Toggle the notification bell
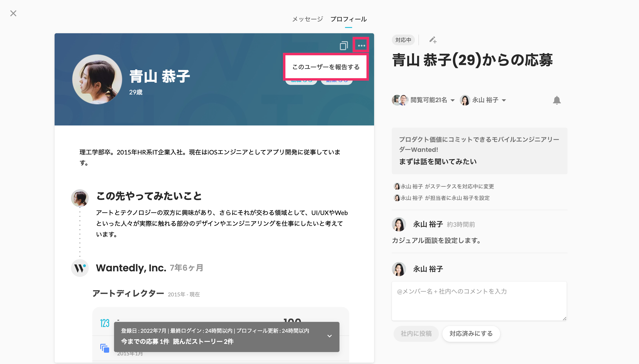 (x=557, y=100)
